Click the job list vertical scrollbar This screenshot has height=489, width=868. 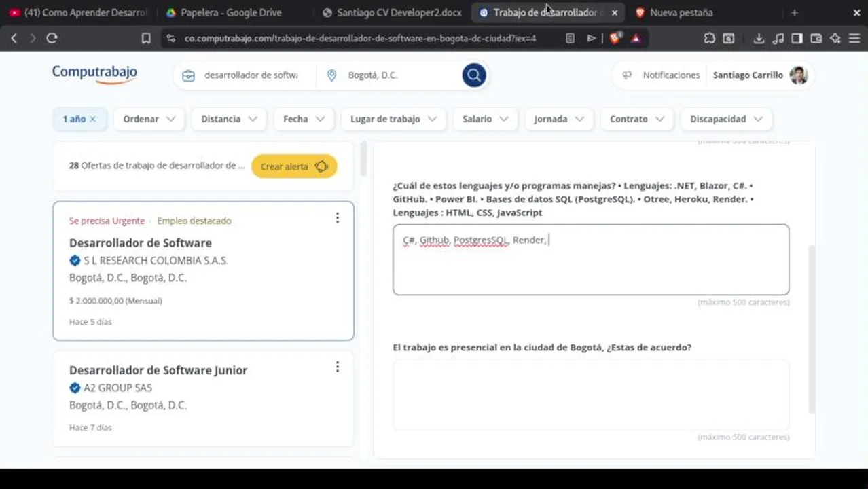[363, 158]
